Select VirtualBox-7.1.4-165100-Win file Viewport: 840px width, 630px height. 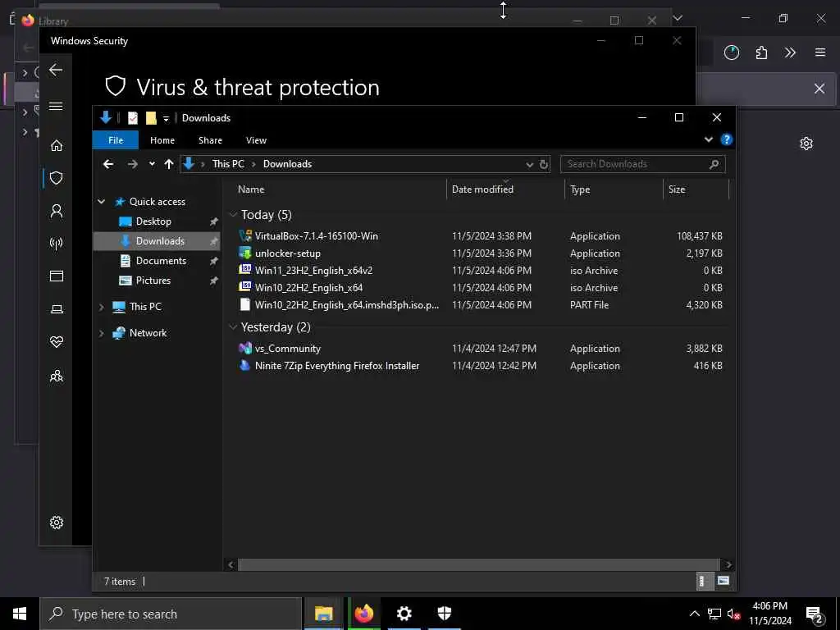[316, 235]
